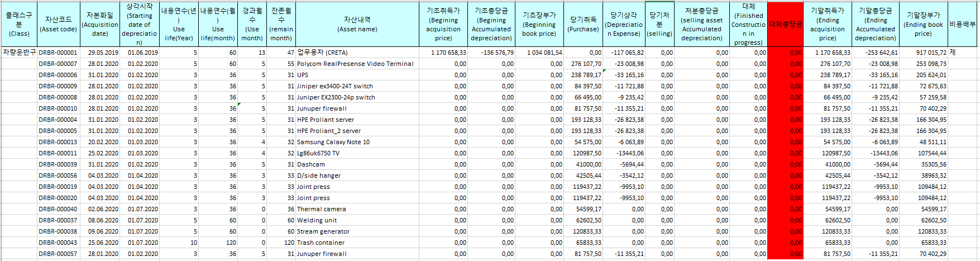Click the red 대체충당금 header cell

[785, 24]
